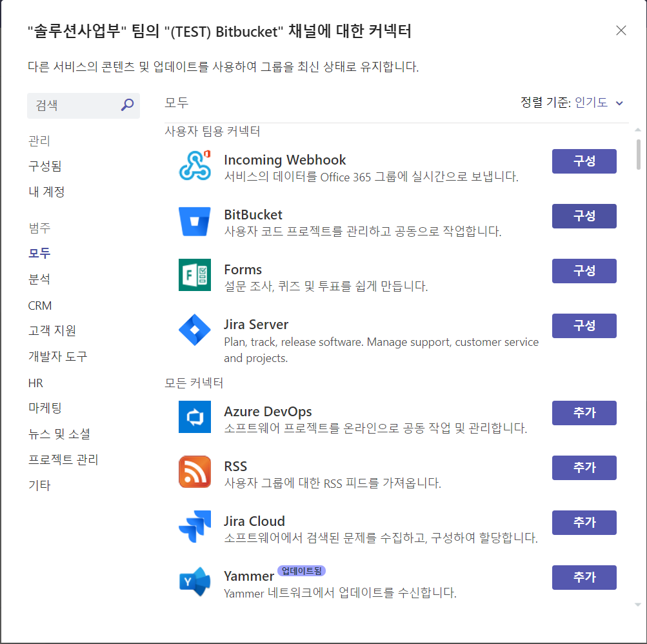This screenshot has height=644, width=647.
Task: Select the 분석 category
Action: [x=39, y=279]
